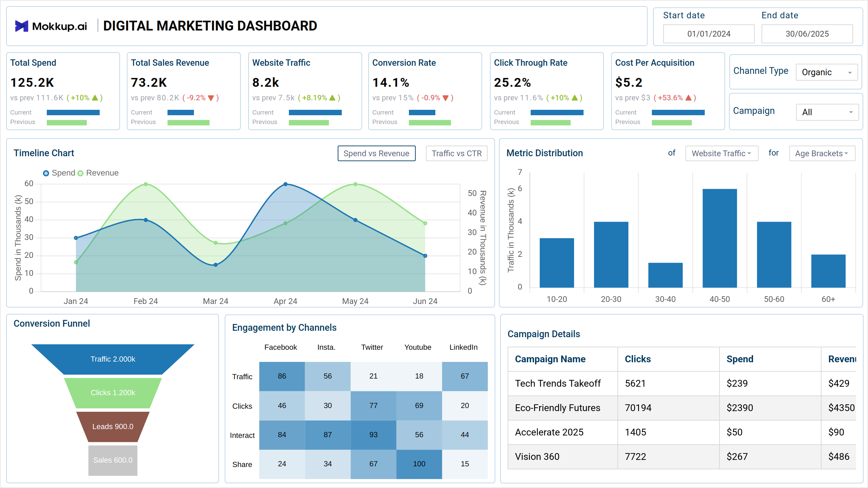Click the Clicks 1.200k funnel stage
Screen dimensions: 868x488
click(113, 393)
